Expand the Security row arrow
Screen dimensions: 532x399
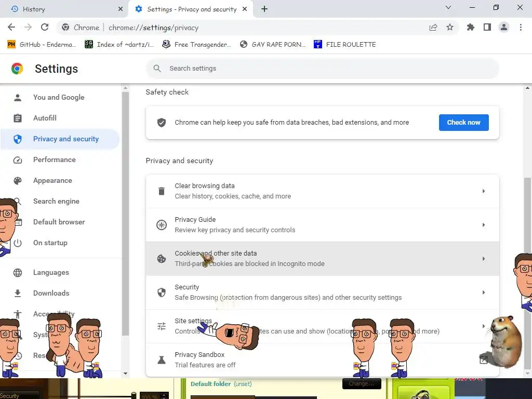click(484, 292)
